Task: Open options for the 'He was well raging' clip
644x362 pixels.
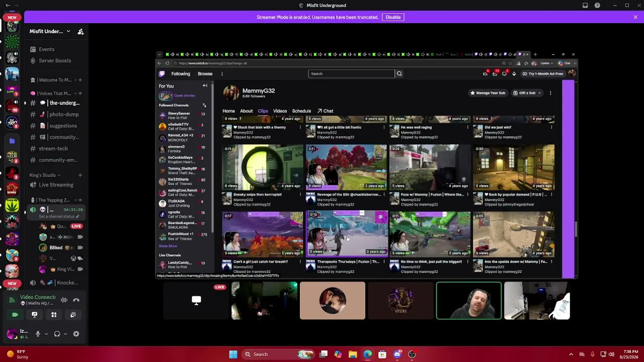Action: point(467,128)
